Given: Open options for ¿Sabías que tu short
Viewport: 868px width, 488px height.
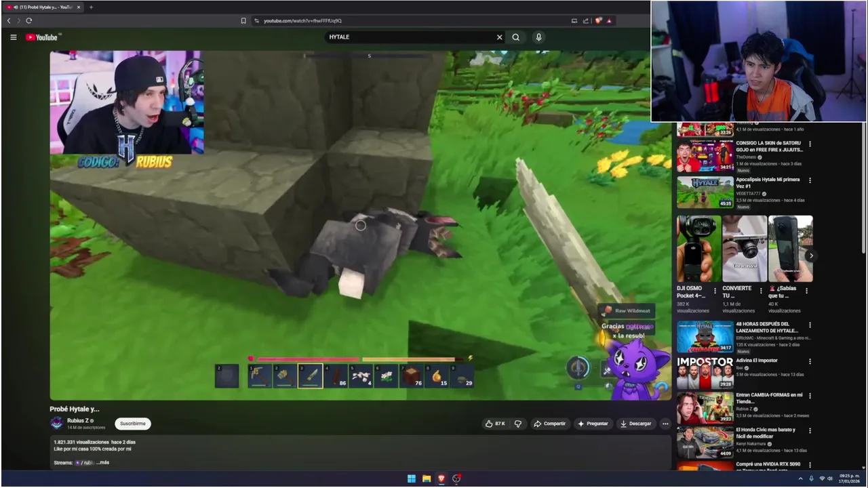Looking at the screenshot, I should (x=806, y=291).
